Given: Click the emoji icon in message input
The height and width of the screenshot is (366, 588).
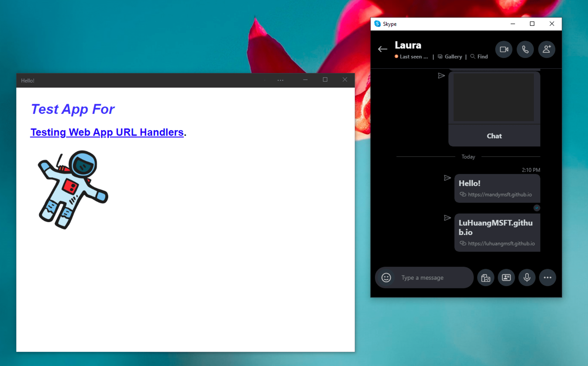Looking at the screenshot, I should click(x=386, y=277).
